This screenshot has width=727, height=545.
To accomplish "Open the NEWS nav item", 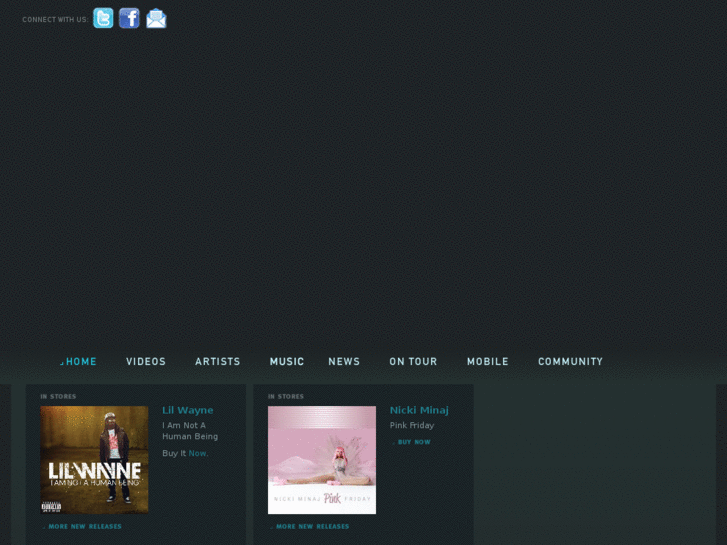I will [x=344, y=361].
